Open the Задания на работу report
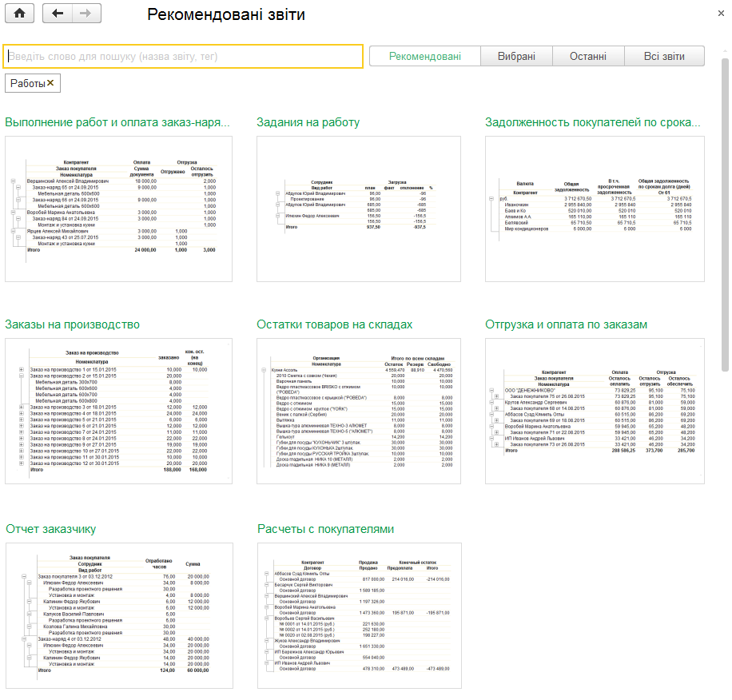The image size is (732, 700). (x=308, y=122)
